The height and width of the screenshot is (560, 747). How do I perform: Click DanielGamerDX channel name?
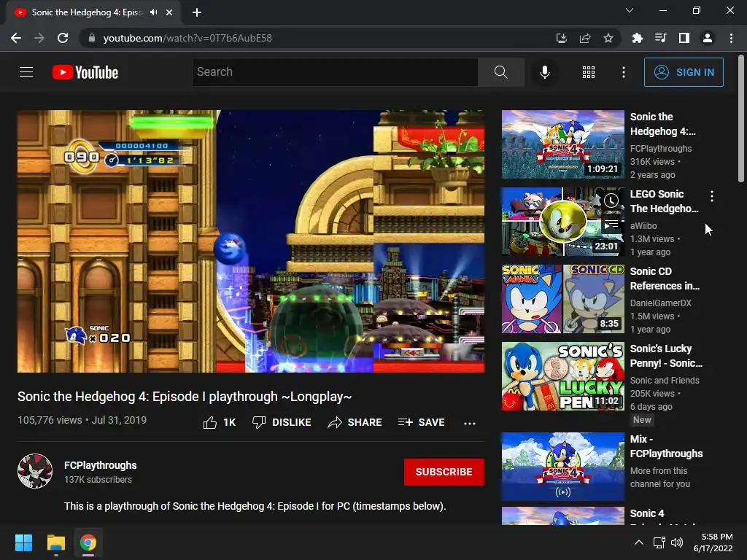click(x=660, y=303)
